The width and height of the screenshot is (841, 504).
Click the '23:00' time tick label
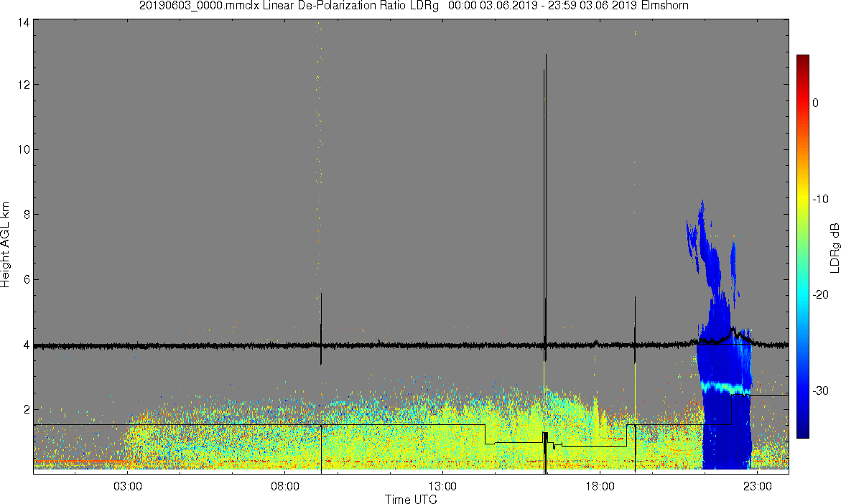tap(757, 486)
